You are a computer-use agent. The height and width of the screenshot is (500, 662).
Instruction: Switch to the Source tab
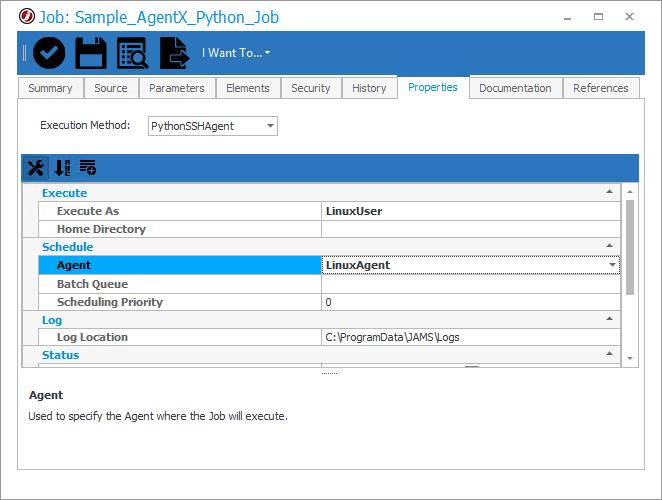coord(111,88)
